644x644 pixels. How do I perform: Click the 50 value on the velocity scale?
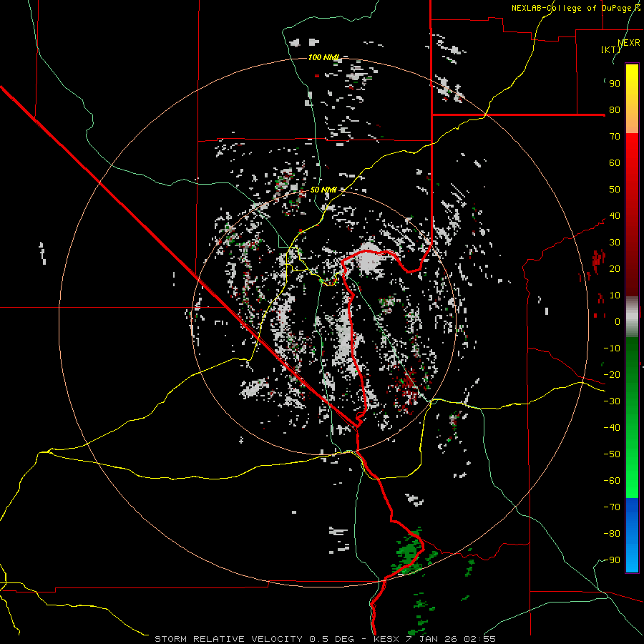click(x=615, y=190)
